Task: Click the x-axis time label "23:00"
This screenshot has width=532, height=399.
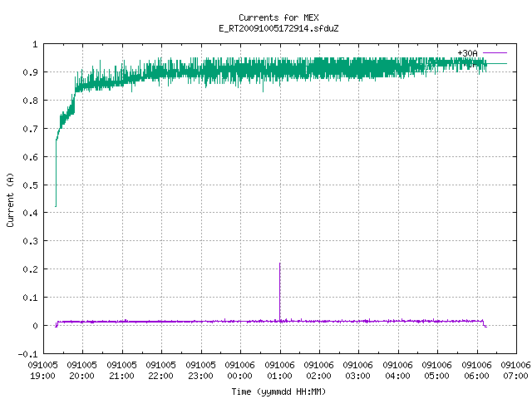Action: [200, 376]
